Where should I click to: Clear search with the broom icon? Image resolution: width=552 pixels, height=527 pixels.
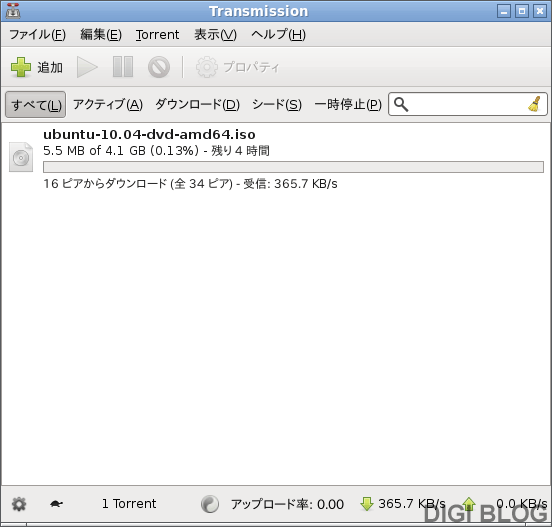pos(534,104)
